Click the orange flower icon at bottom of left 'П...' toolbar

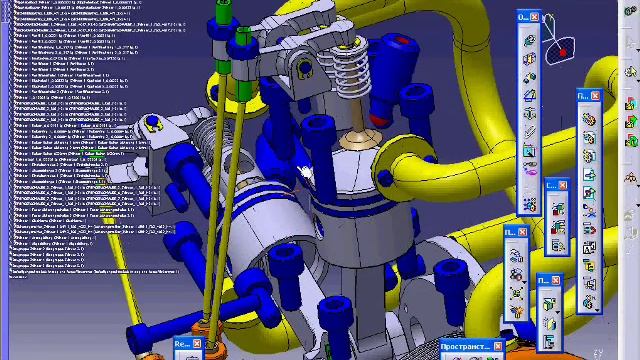click(x=516, y=312)
